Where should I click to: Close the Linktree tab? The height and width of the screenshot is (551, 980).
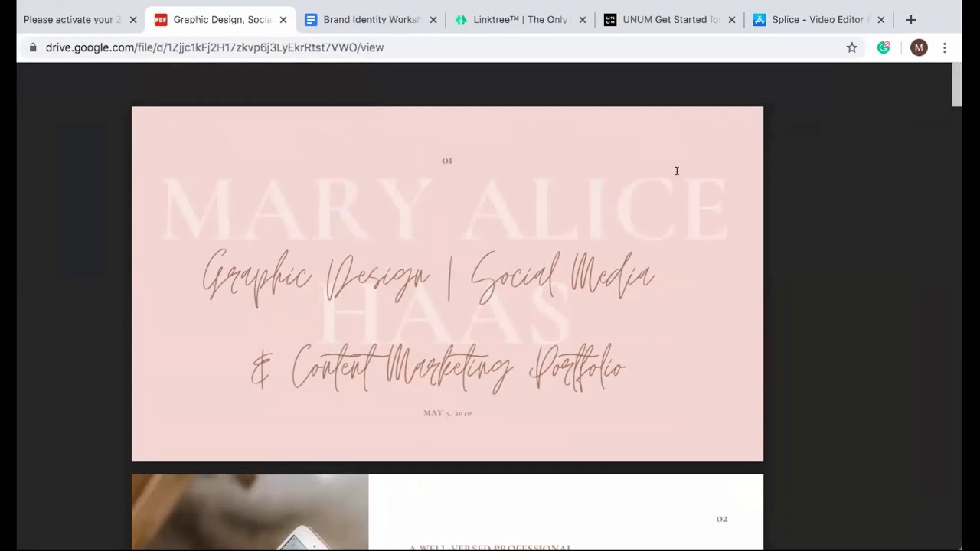point(583,20)
